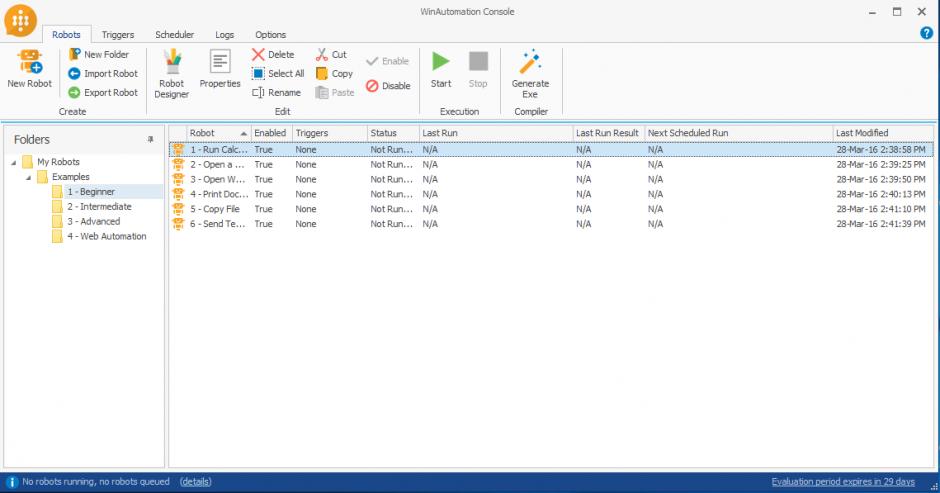940x493 pixels.
Task: Click robot icon of 4 - Print Doc row
Action: [178, 194]
